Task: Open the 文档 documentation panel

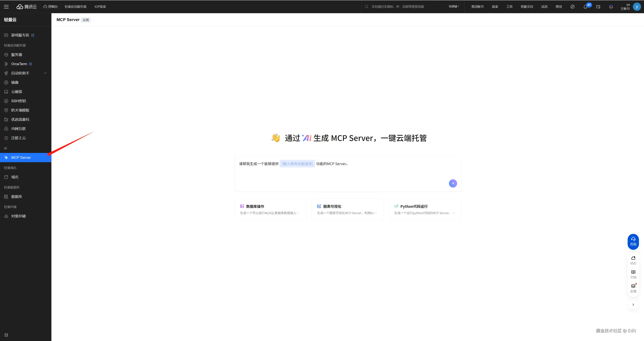Action: click(x=633, y=274)
